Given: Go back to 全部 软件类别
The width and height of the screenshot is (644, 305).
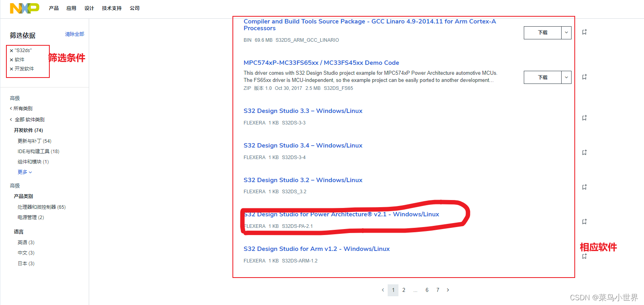Looking at the screenshot, I should tap(27, 120).
